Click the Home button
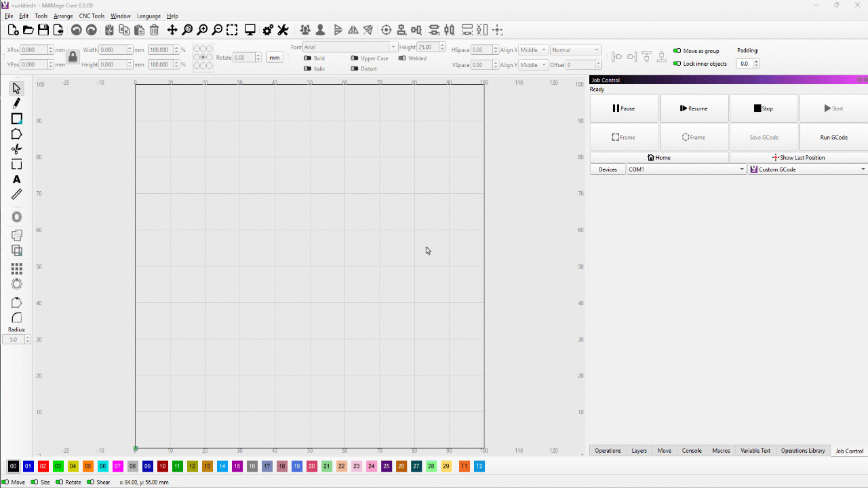 pyautogui.click(x=659, y=157)
